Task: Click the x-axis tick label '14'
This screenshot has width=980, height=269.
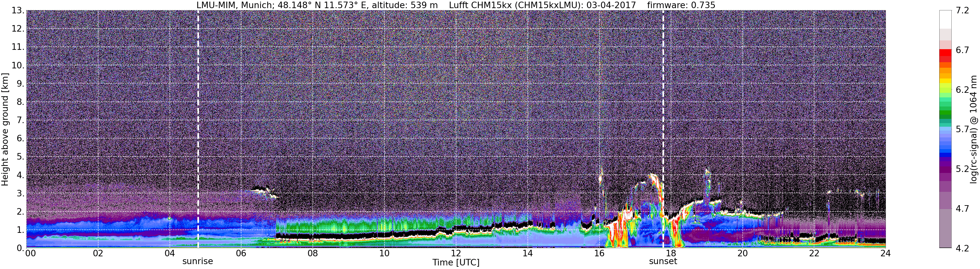Action: pyautogui.click(x=528, y=253)
